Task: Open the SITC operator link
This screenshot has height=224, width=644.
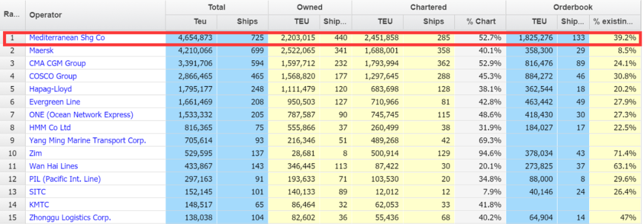Action: coord(37,192)
